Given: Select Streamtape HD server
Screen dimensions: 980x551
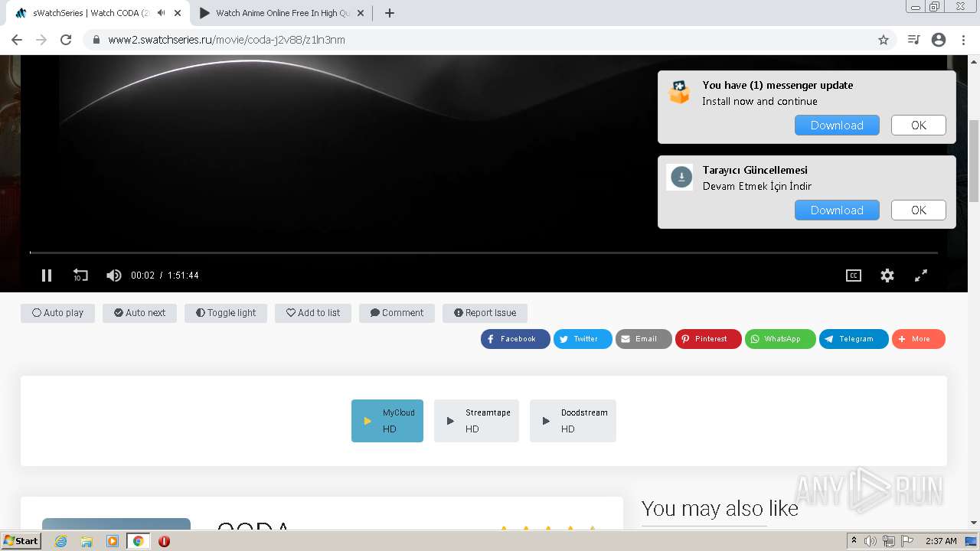Looking at the screenshot, I should pyautogui.click(x=477, y=421).
